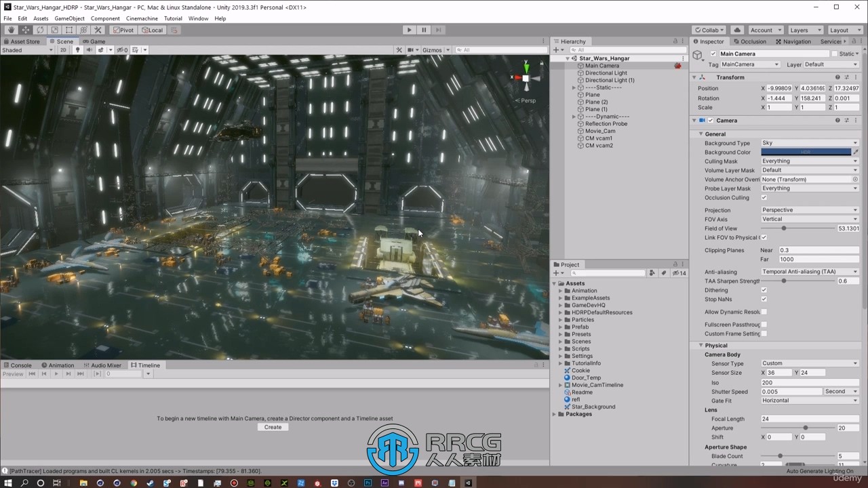
Task: Select the Transform tool
Action: [83, 30]
